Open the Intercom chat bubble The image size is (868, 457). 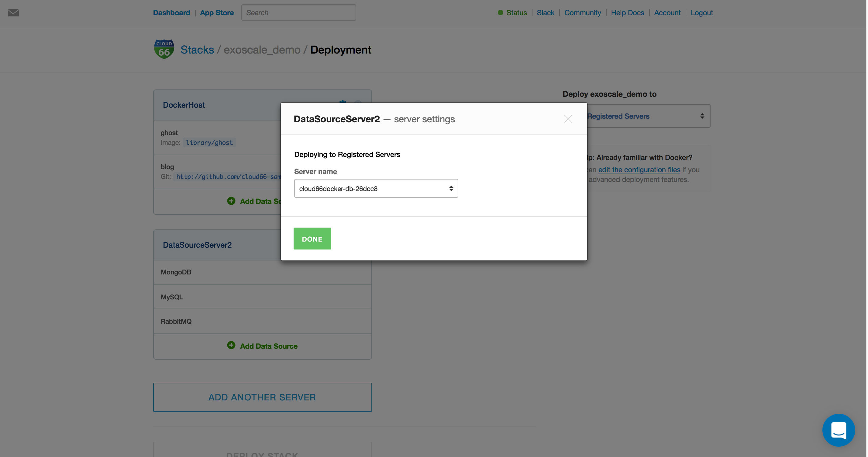[839, 430]
